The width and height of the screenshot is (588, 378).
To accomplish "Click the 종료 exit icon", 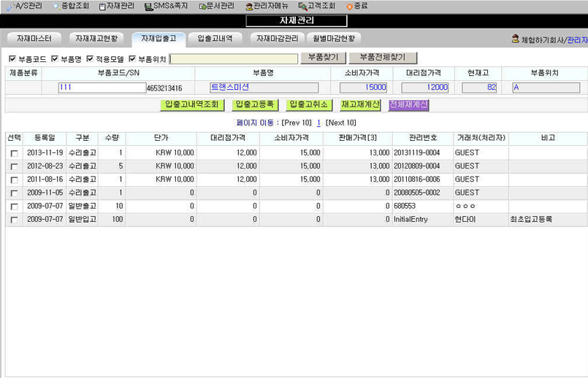I will (349, 6).
